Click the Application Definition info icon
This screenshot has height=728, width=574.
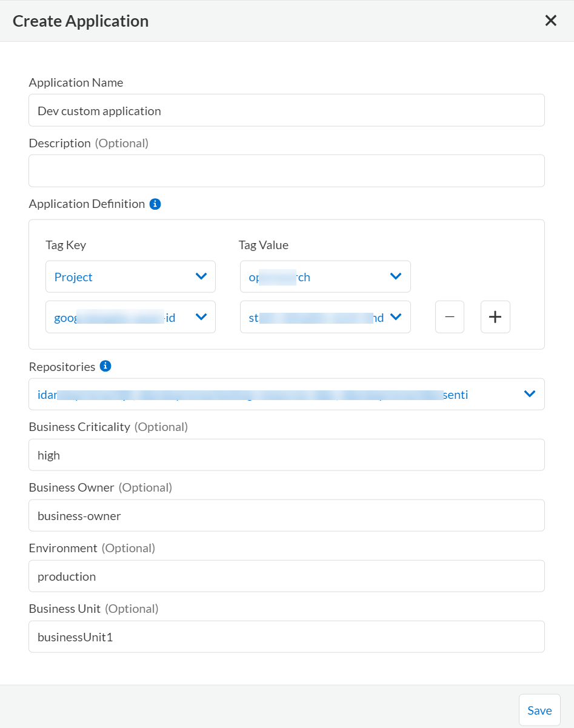pyautogui.click(x=155, y=204)
